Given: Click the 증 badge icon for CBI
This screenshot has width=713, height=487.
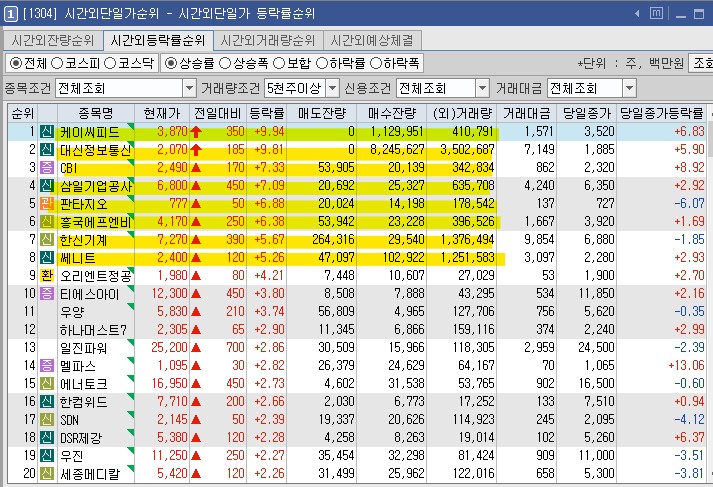Looking at the screenshot, I should (x=47, y=168).
